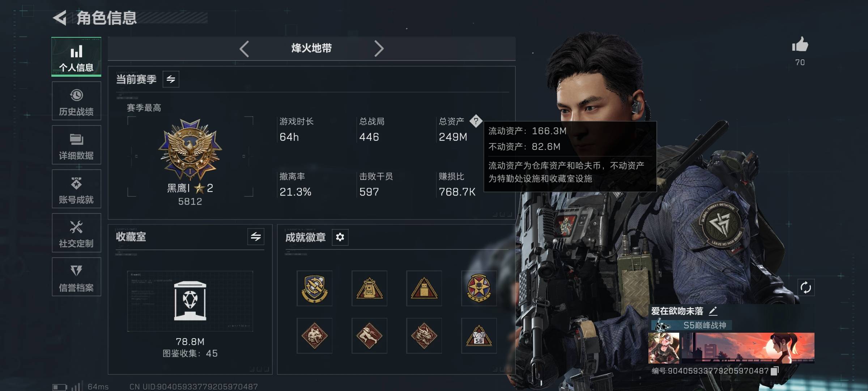This screenshot has height=391, width=868.
Task: Click the back arrow beside 角色信息
Action: pyautogui.click(x=60, y=18)
